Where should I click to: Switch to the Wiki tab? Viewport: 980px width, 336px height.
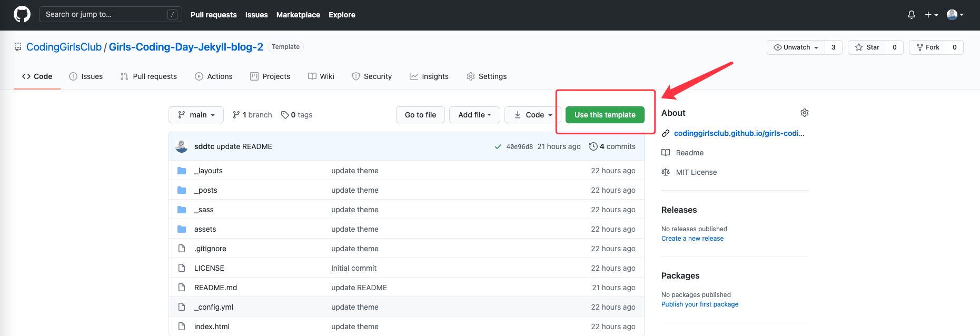point(321,76)
